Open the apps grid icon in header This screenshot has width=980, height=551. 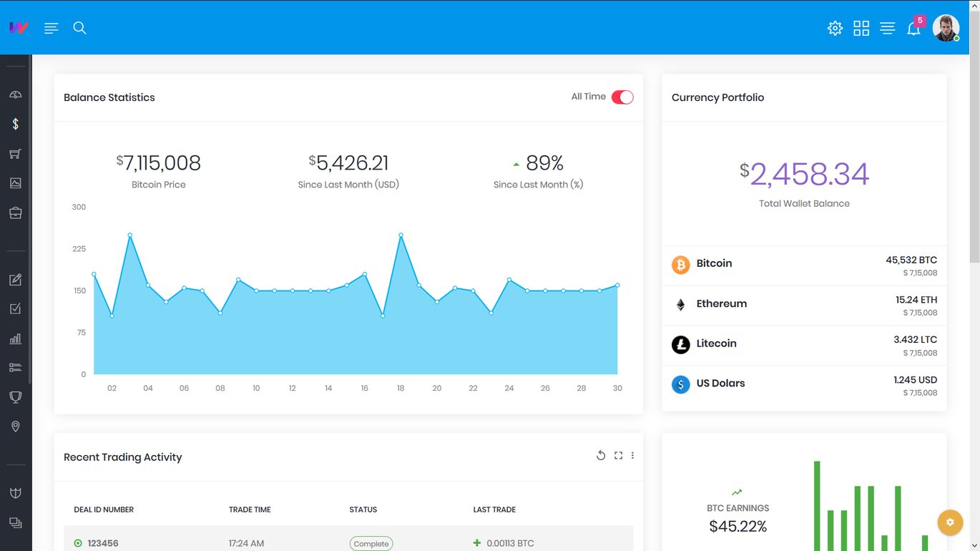pyautogui.click(x=861, y=28)
